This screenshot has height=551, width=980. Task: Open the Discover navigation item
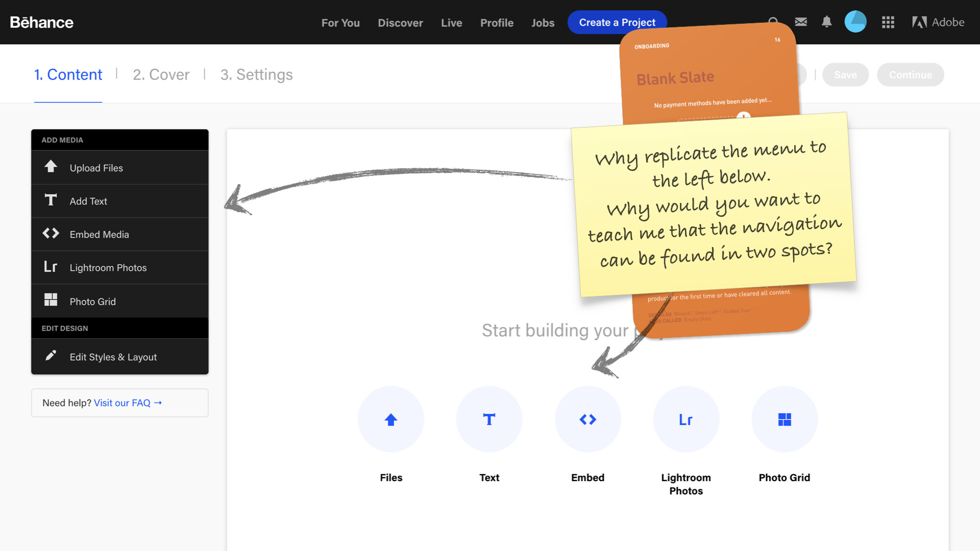click(x=400, y=22)
